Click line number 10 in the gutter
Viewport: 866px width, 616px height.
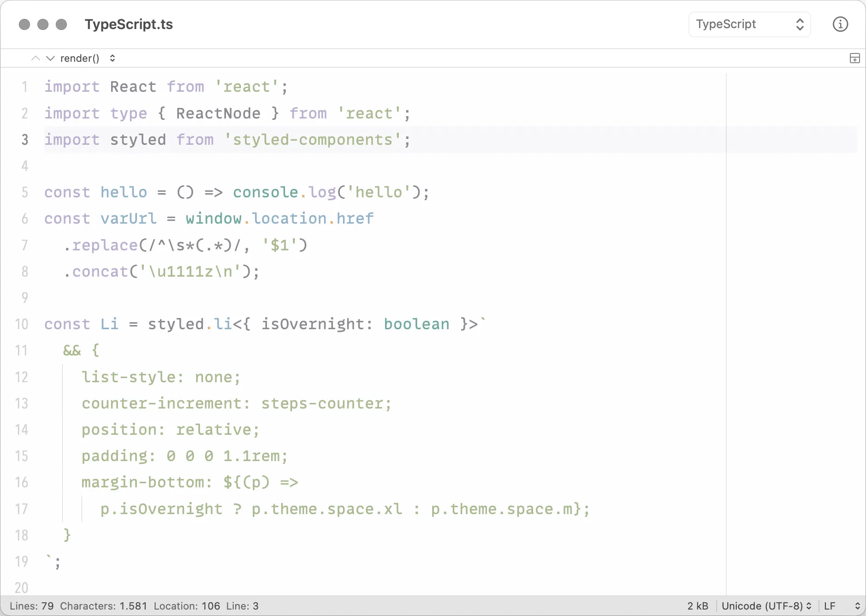tap(21, 324)
